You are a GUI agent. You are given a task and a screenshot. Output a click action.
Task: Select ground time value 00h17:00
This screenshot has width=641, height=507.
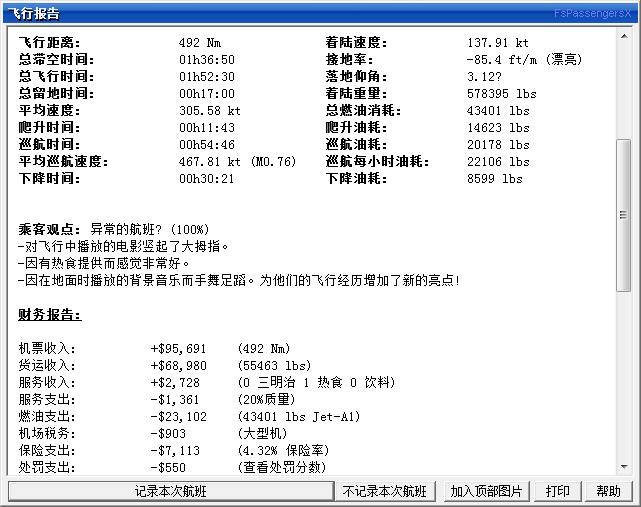pyautogui.click(x=207, y=94)
